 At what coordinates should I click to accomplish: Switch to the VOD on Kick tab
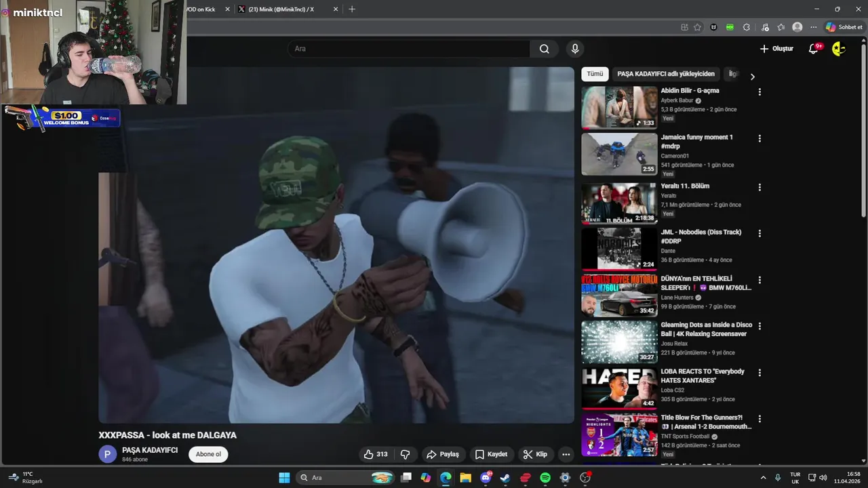[x=202, y=9]
